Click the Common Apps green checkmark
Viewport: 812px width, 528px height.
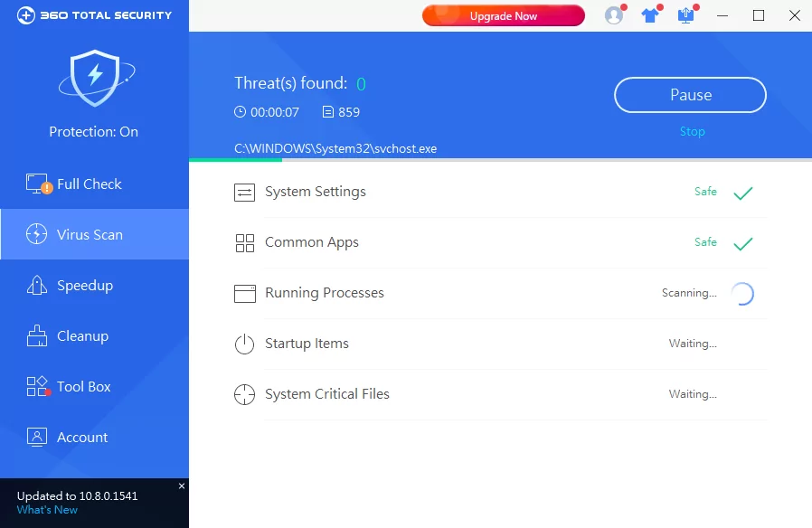coord(743,244)
